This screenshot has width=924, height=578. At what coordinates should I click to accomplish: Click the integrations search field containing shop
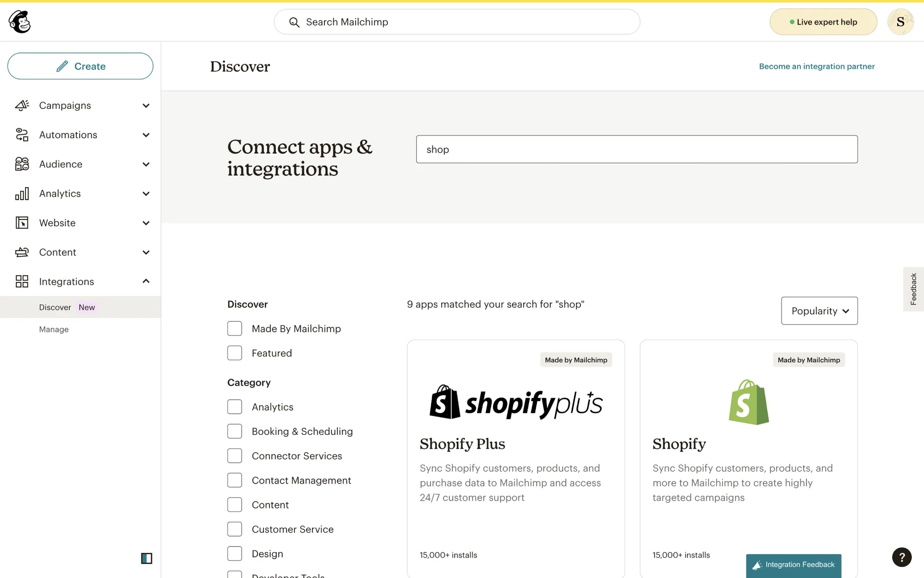tap(636, 149)
